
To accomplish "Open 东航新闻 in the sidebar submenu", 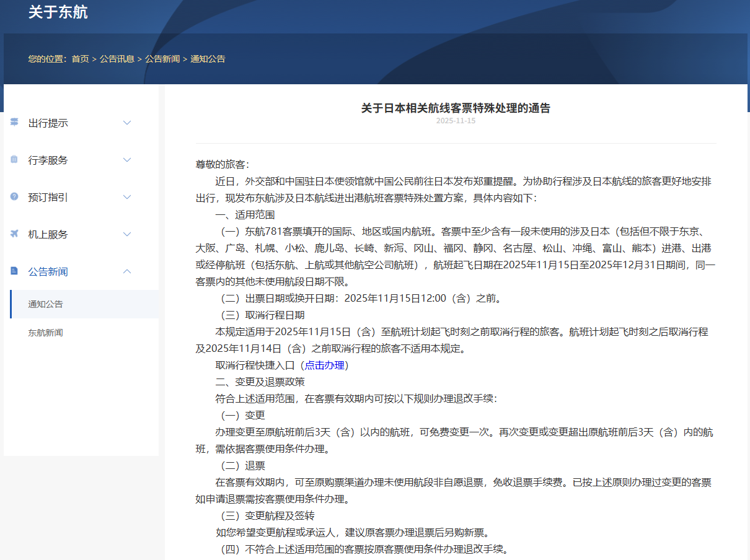I will click(x=46, y=333).
